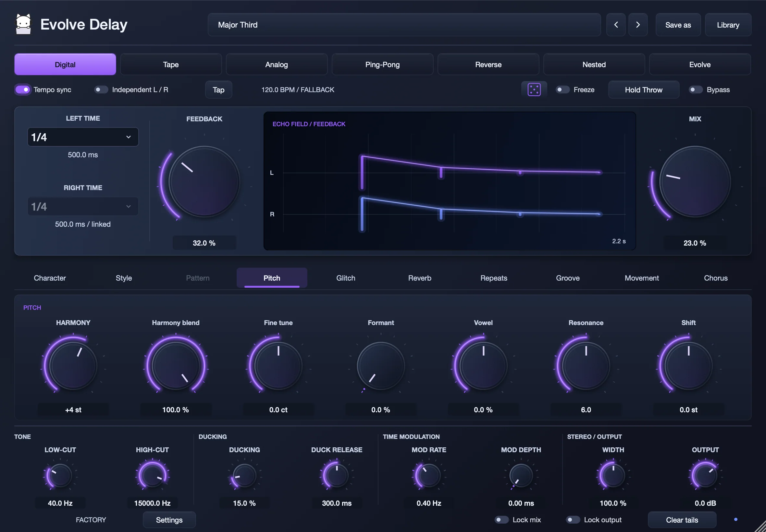766x532 pixels.
Task: Click the window resize grip corner
Action: click(x=760, y=526)
